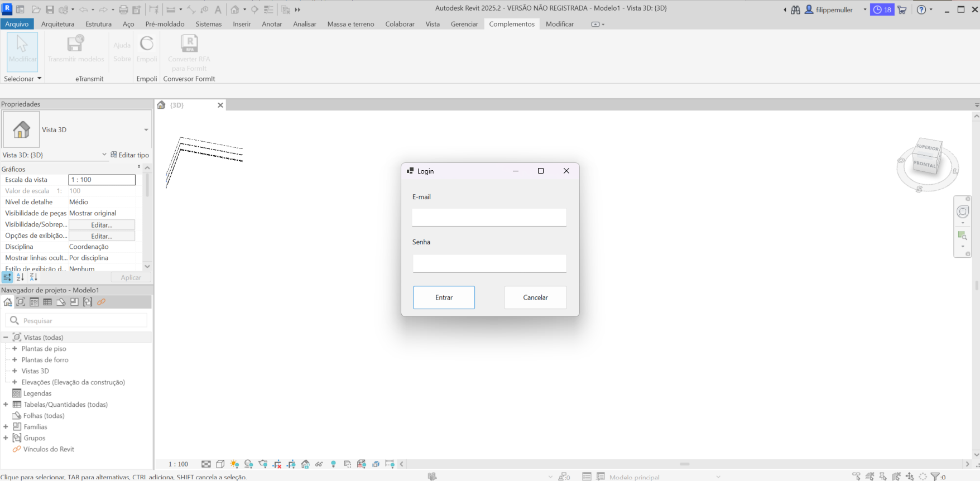Click the orange Revit links icon in browser toolbar

click(x=101, y=302)
